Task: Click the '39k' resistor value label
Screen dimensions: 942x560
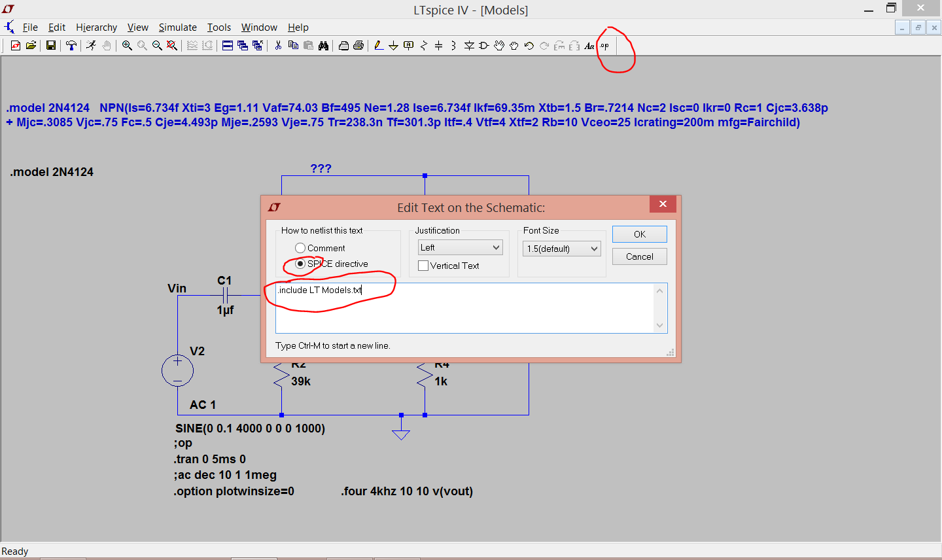Action: 301,381
